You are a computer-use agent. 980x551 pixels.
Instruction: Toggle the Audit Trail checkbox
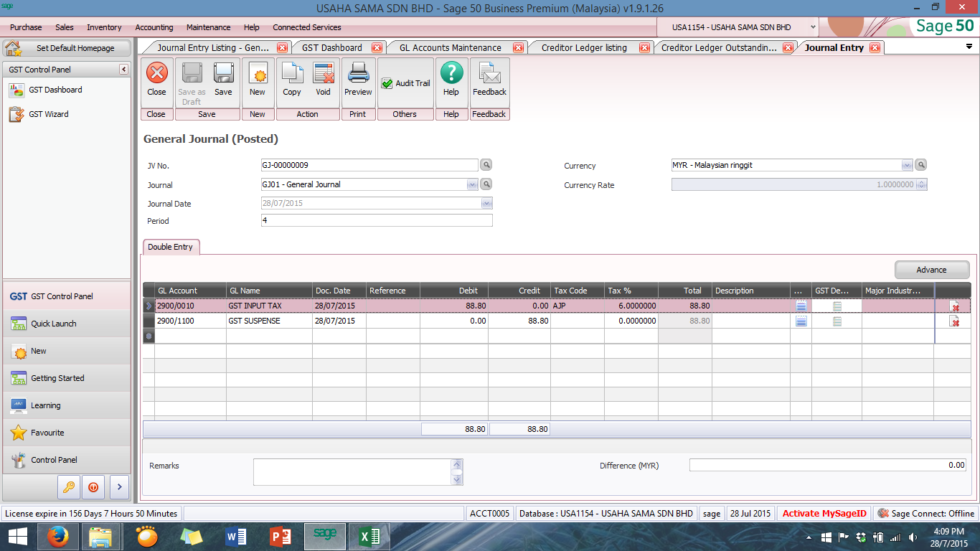[x=387, y=83]
